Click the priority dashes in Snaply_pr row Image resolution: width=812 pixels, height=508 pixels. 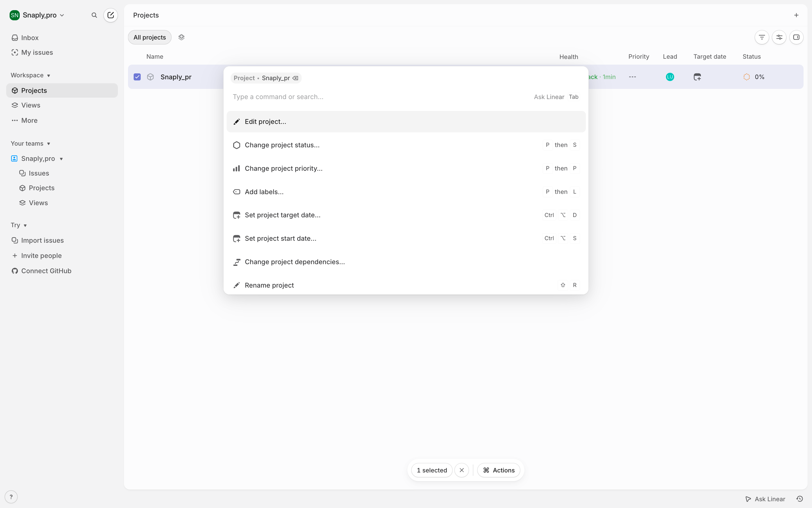pos(632,77)
